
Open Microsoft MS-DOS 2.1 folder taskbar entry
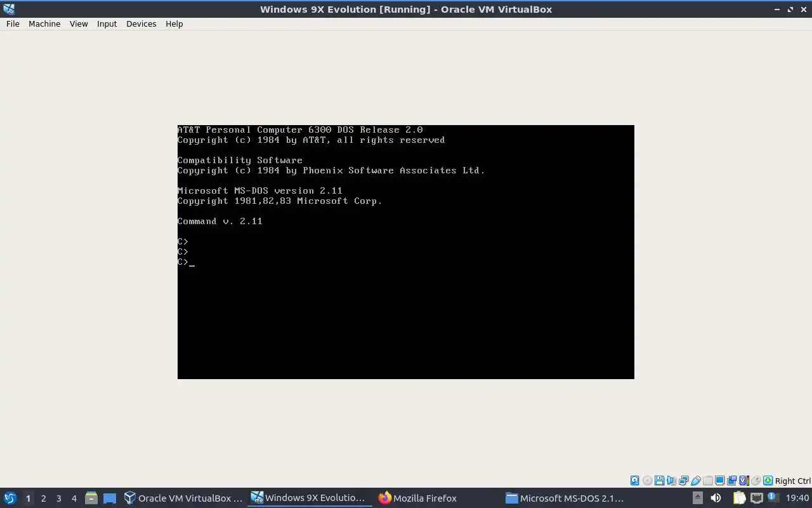coord(565,498)
